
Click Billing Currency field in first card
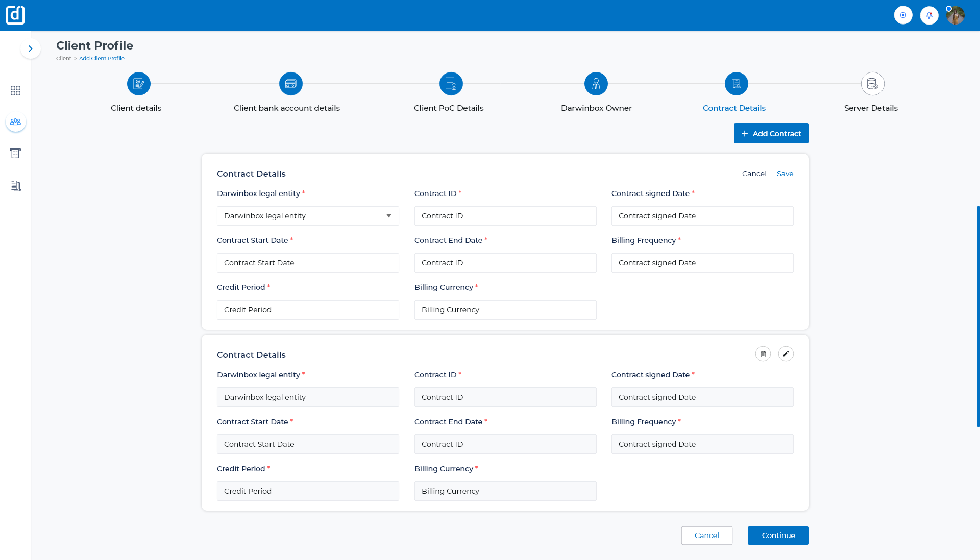[x=505, y=310]
